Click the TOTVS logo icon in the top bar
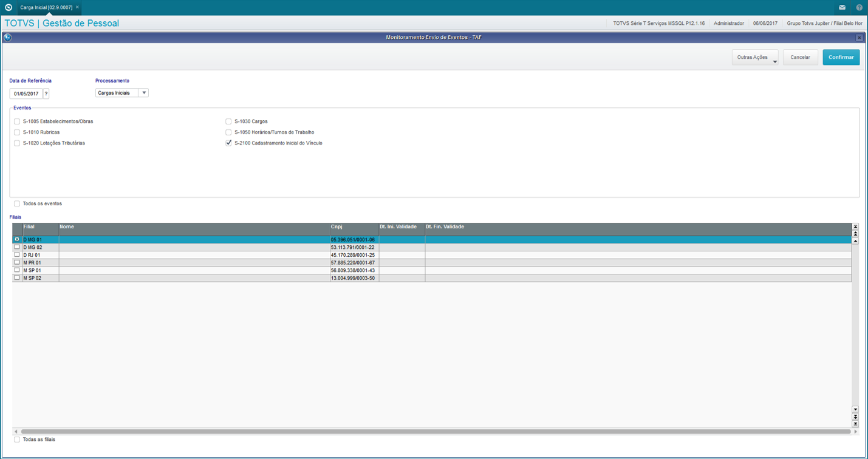This screenshot has width=868, height=459. point(9,7)
